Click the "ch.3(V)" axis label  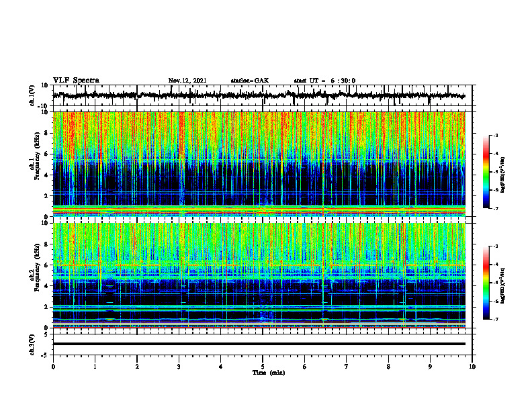tap(32, 345)
